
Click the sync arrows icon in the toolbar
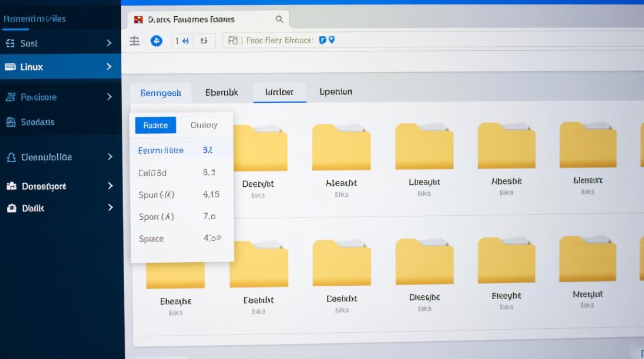[x=186, y=41]
